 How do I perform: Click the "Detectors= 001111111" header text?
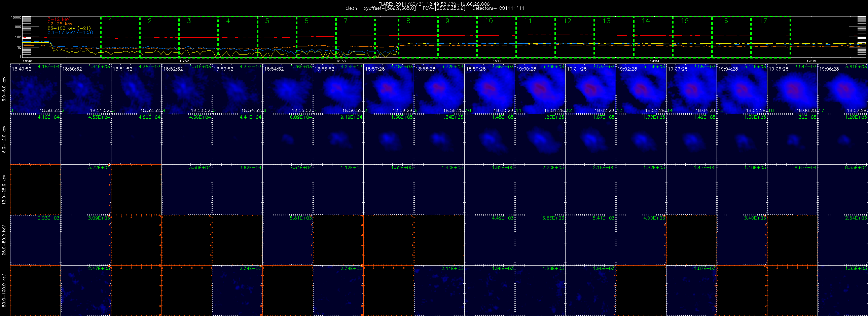498,8
